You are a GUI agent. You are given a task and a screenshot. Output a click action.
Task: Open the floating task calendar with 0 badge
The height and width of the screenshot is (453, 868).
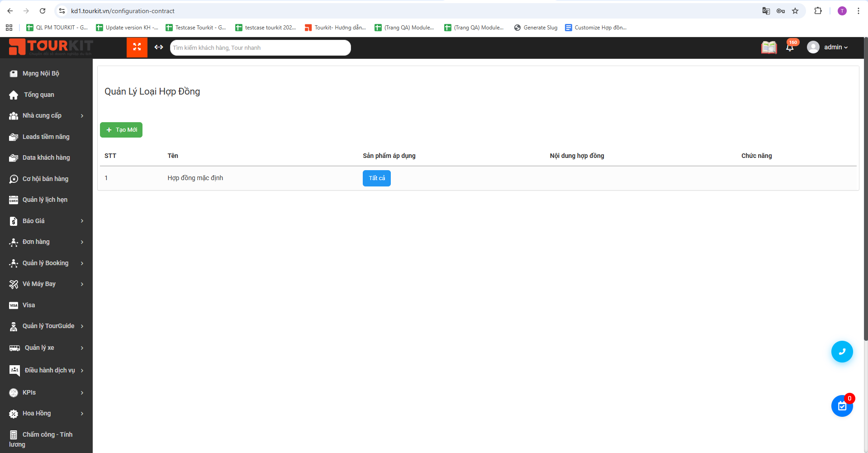842,406
